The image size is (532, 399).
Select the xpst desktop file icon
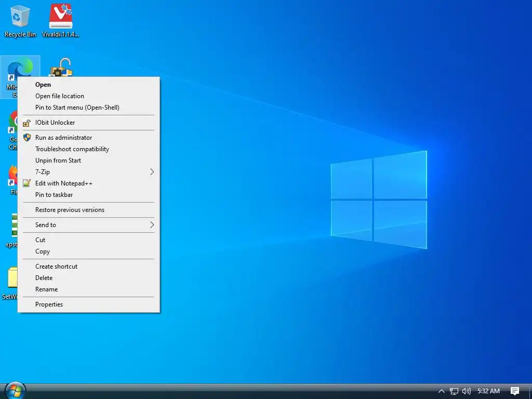[x=12, y=230]
